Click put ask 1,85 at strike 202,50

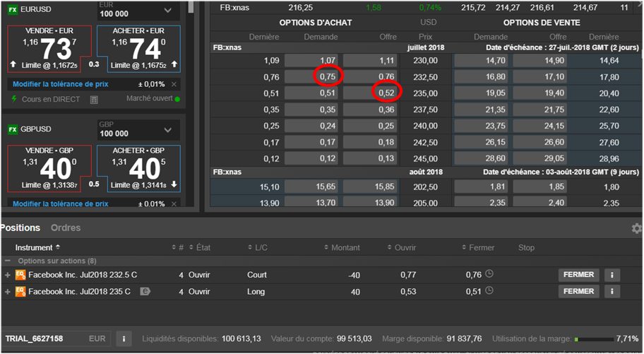[x=540, y=187]
